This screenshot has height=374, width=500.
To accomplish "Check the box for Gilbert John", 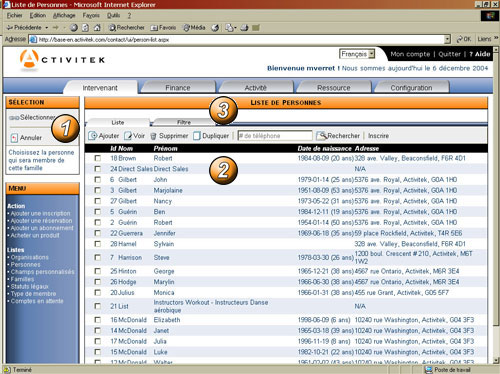I will 97,179.
